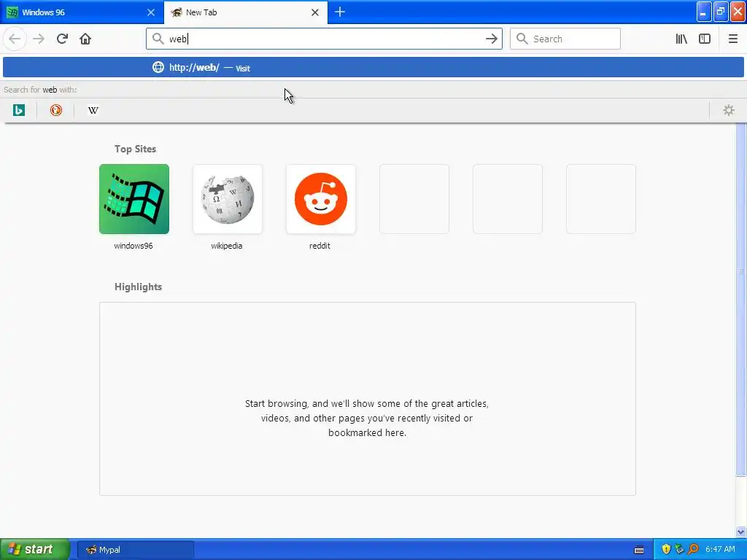Click the Top Sites section heading

pyautogui.click(x=135, y=149)
